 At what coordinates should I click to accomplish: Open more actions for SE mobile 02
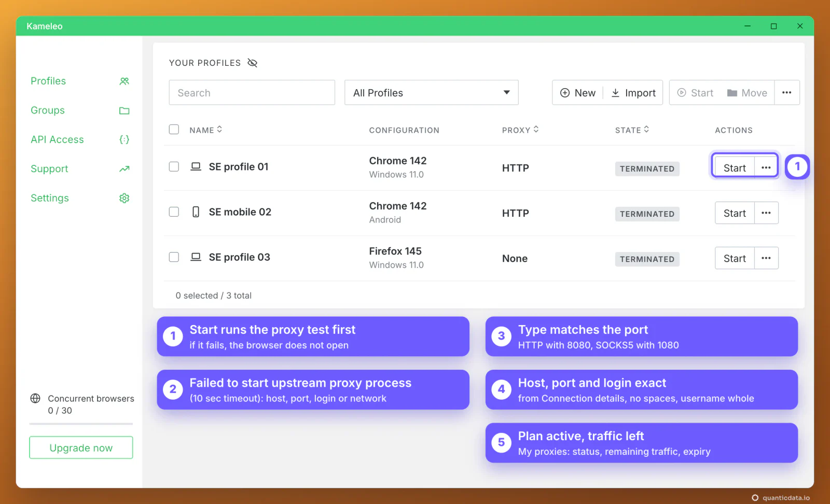pyautogui.click(x=766, y=213)
